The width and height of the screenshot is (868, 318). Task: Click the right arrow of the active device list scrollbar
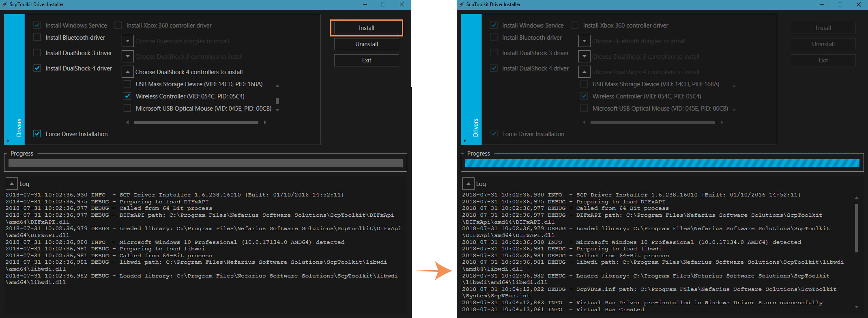265,122
